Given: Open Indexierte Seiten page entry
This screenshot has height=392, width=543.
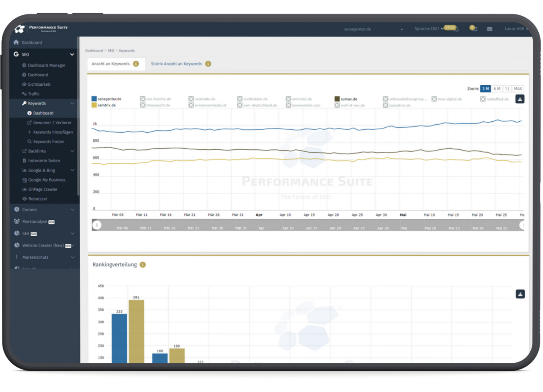Looking at the screenshot, I should tap(41, 161).
